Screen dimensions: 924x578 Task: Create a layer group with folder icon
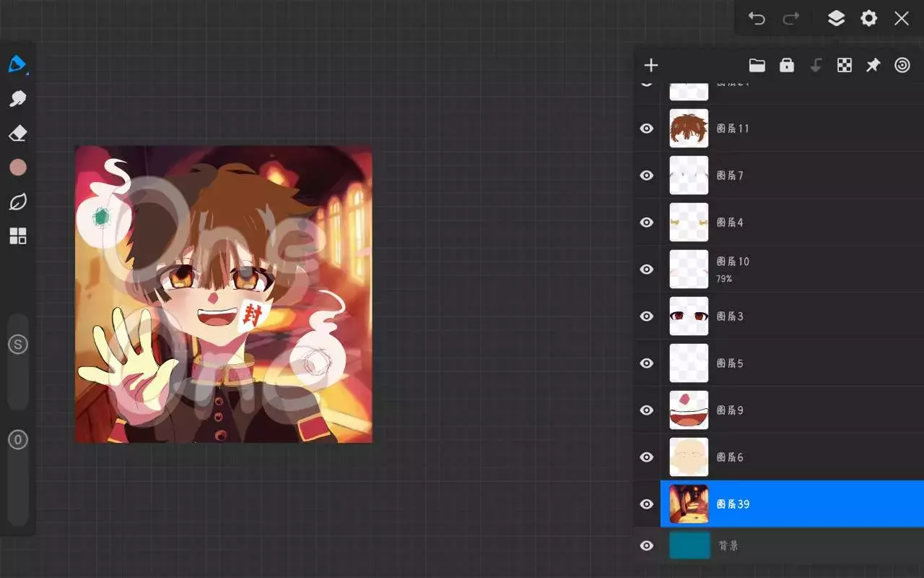[757, 66]
